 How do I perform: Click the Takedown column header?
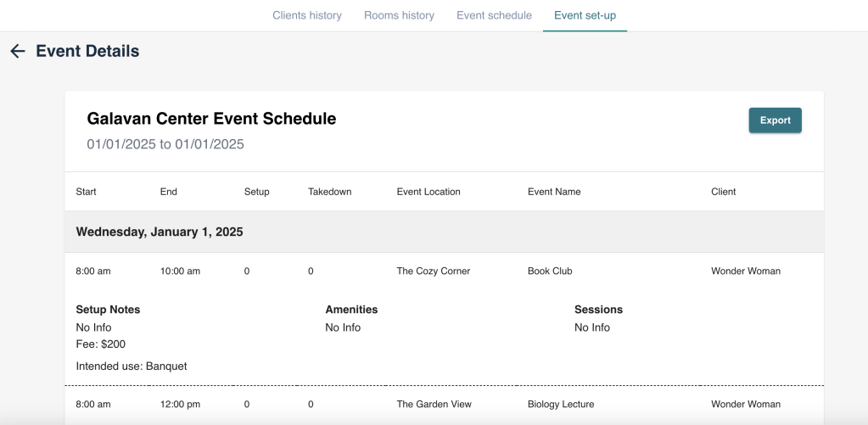(x=329, y=192)
